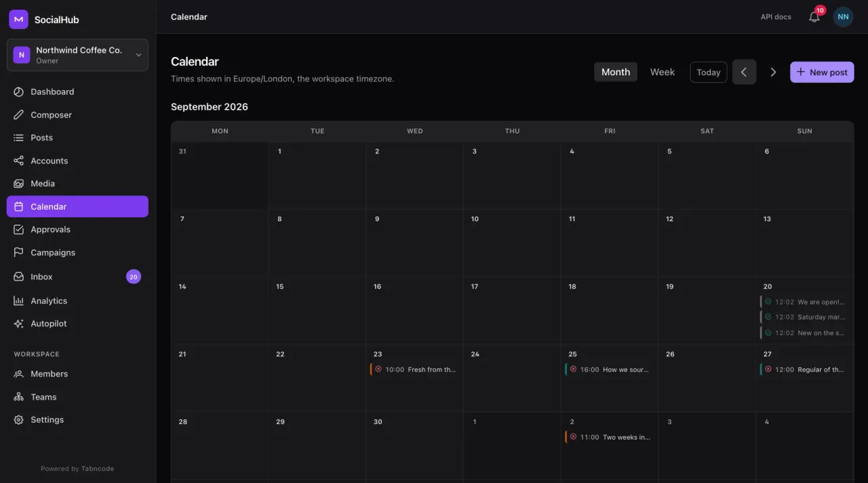Click the Accounts share icon
Viewport: 868px width, 483px height.
[18, 161]
